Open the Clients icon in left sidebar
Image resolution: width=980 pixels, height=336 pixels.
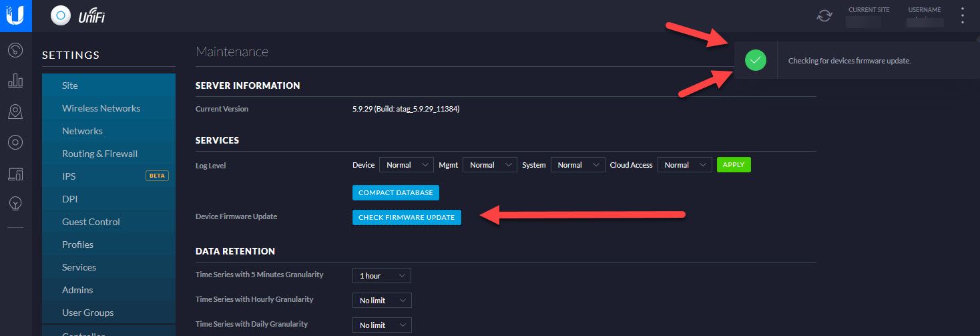coord(15,174)
